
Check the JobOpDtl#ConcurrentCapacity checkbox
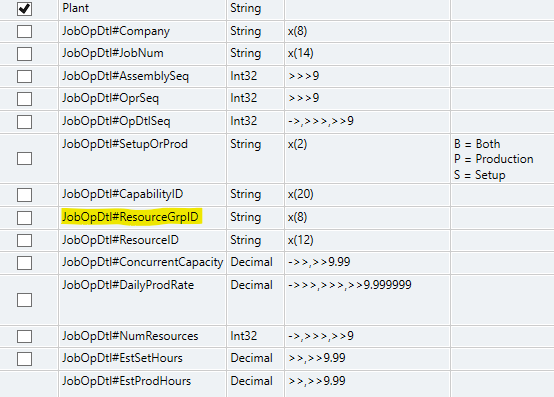coord(24,263)
